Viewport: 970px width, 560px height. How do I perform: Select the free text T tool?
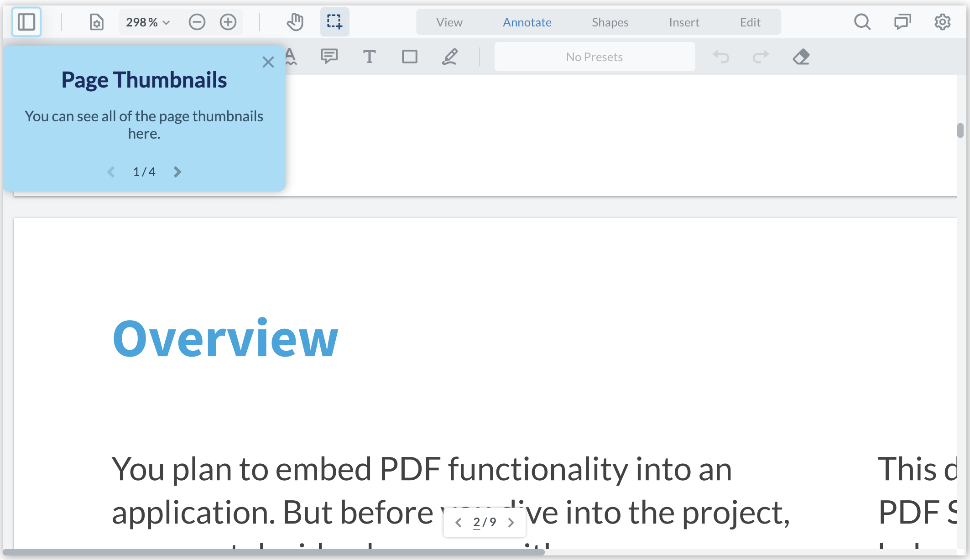pyautogui.click(x=369, y=57)
